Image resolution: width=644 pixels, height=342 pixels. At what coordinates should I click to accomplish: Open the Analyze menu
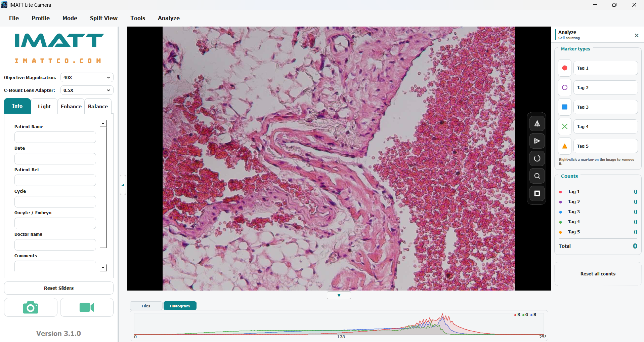coord(169,18)
